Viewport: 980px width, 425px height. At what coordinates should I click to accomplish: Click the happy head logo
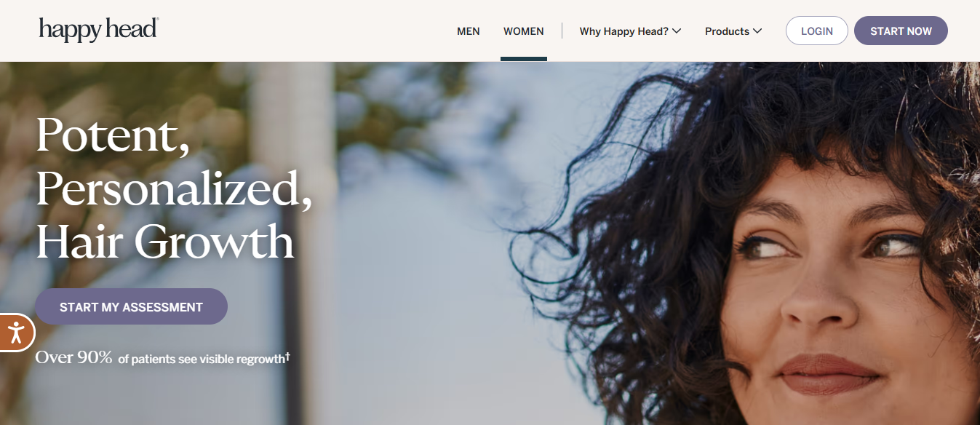click(x=98, y=30)
